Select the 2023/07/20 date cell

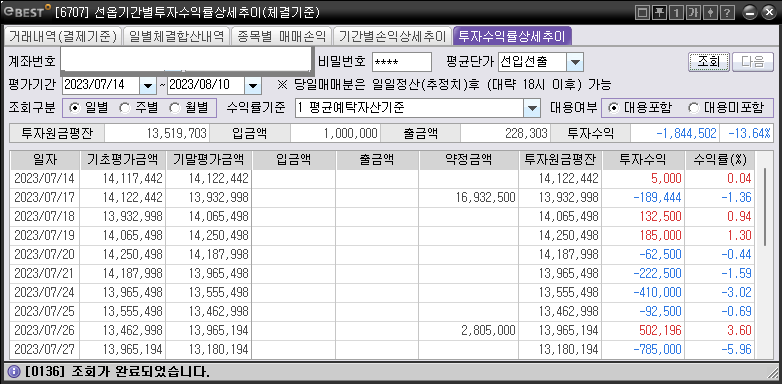(x=44, y=255)
